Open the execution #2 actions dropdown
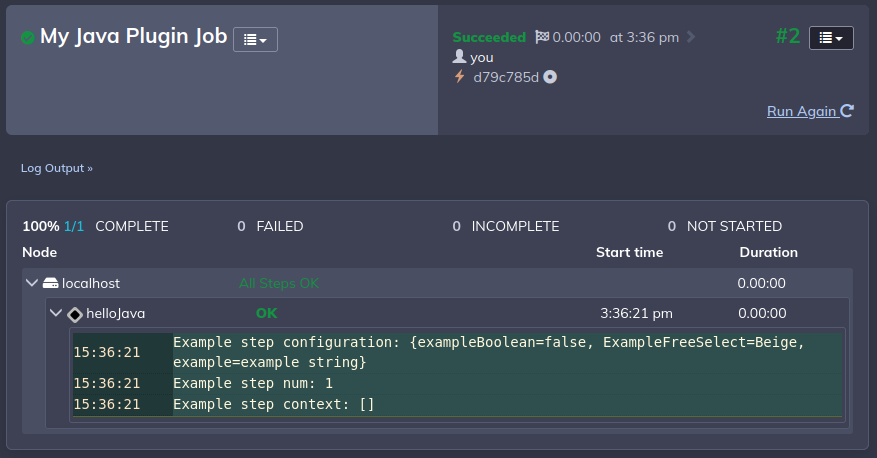Screen dimensions: 877x458 tap(831, 38)
